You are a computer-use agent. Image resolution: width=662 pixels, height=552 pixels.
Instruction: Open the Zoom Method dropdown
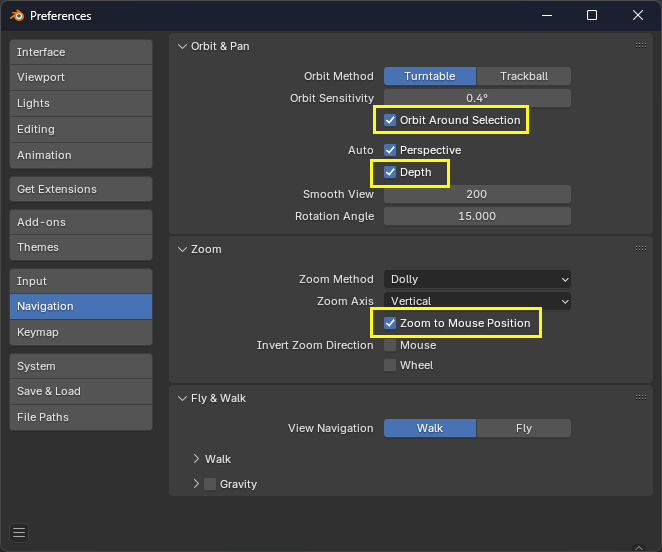(477, 279)
